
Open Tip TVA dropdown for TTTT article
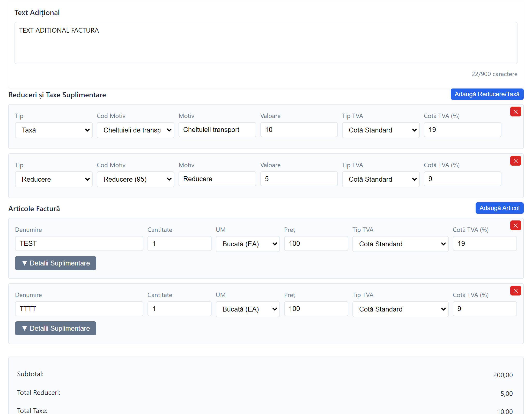(x=400, y=309)
